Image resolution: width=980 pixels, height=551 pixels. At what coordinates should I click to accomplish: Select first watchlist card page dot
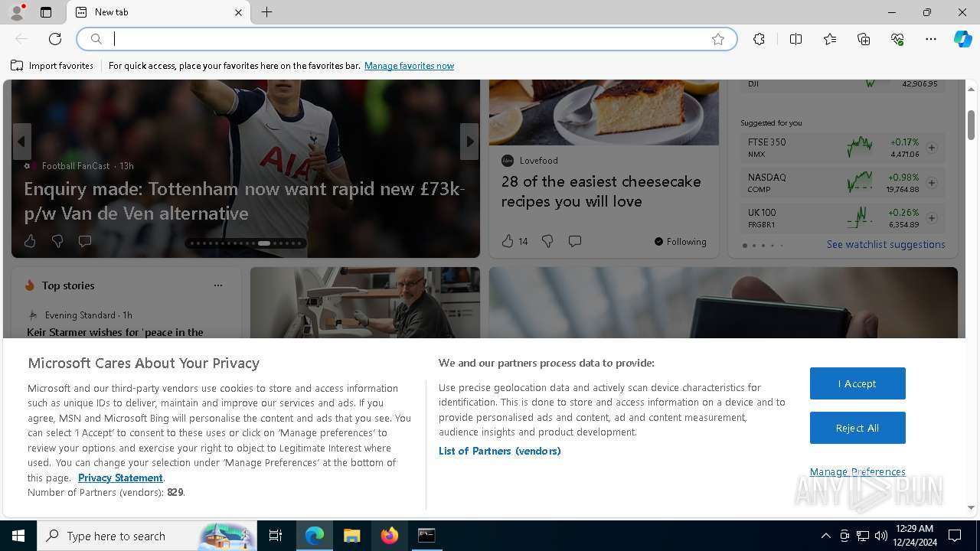coord(745,246)
